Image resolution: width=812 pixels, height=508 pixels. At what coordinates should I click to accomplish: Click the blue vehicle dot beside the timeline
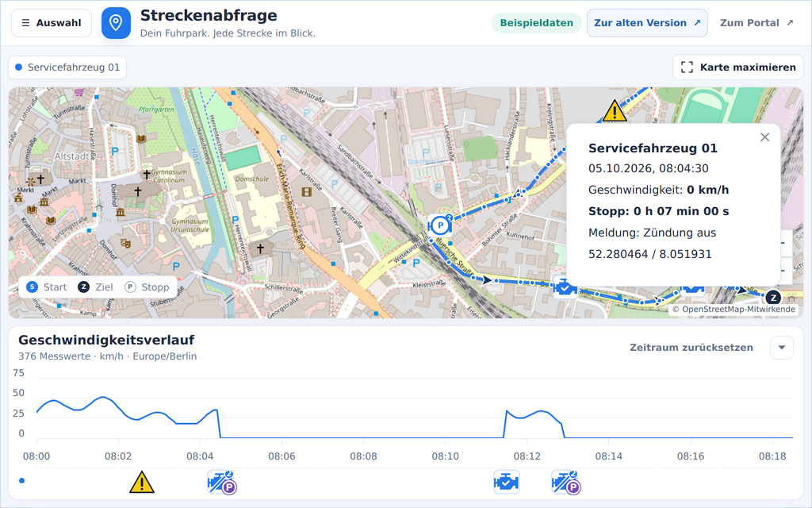point(21,480)
